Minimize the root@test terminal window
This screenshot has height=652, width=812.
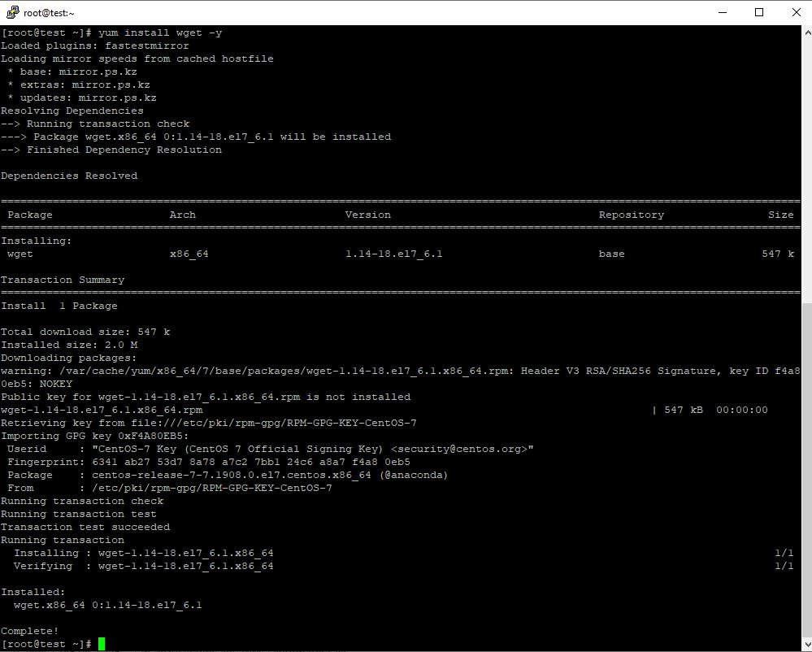tap(723, 12)
